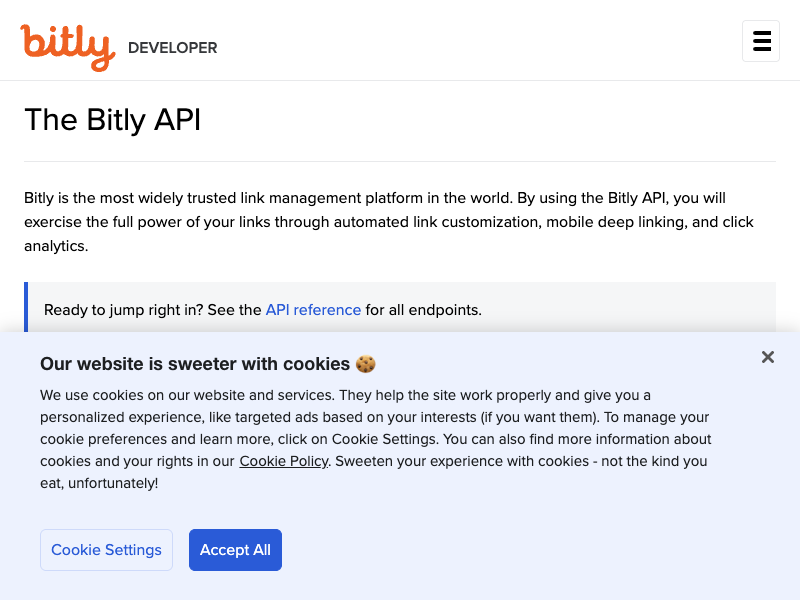Click the DEVELOPER label beside logo

[x=172, y=48]
